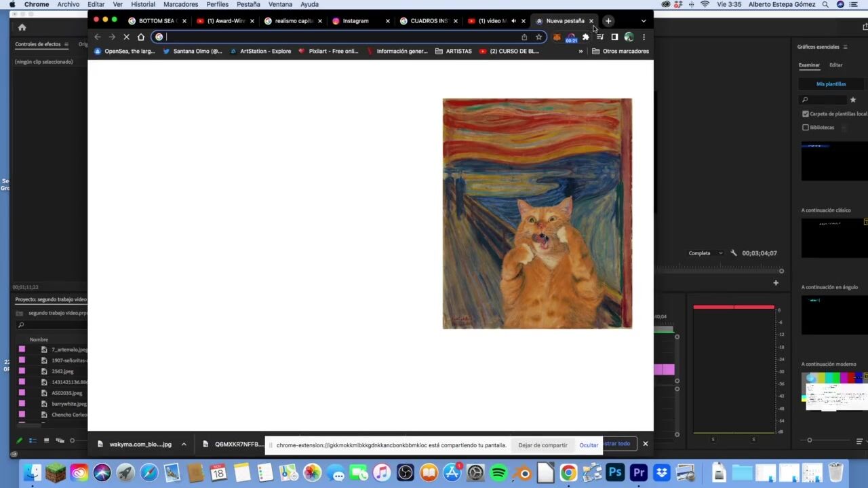Switch to the Instagram tab

click(356, 21)
